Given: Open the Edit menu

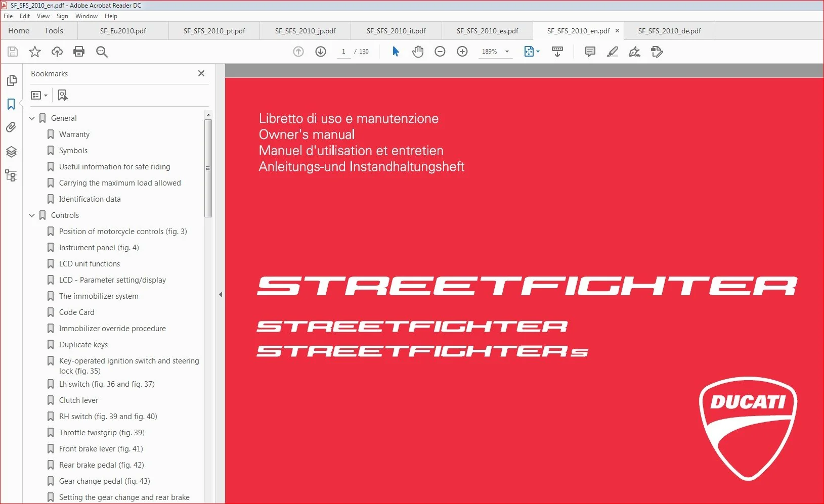Looking at the screenshot, I should [25, 16].
